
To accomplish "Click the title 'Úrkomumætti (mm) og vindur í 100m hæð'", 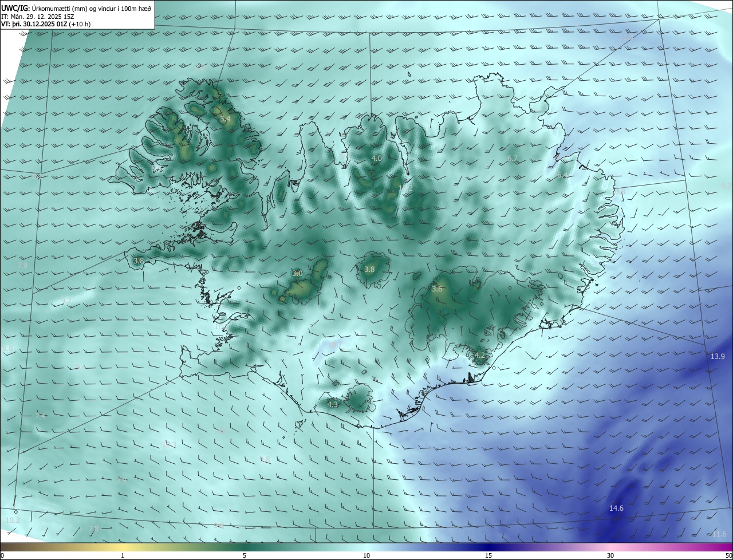I will click(92, 8).
